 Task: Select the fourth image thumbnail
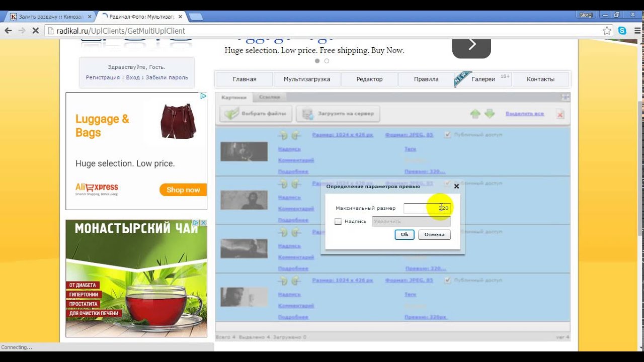point(244,297)
